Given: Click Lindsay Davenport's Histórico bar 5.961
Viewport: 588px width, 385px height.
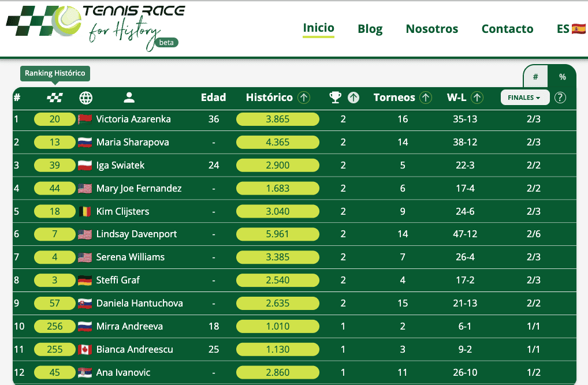Looking at the screenshot, I should pos(278,234).
